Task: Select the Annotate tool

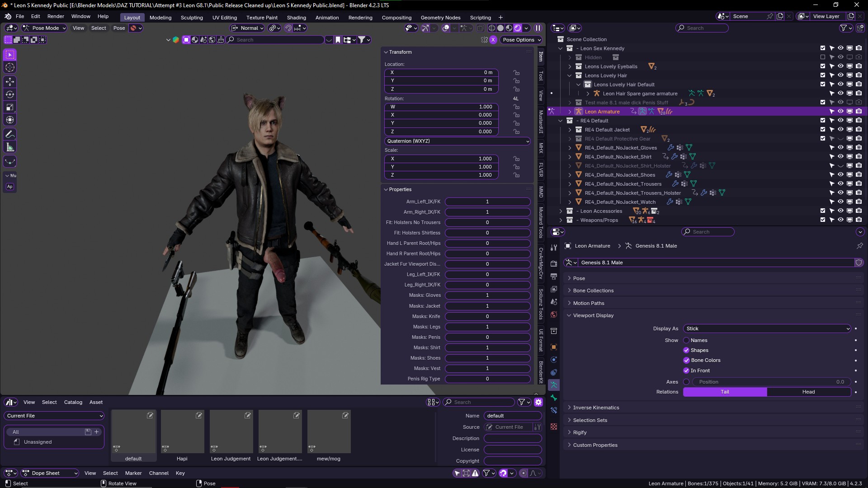Action: 10,134
